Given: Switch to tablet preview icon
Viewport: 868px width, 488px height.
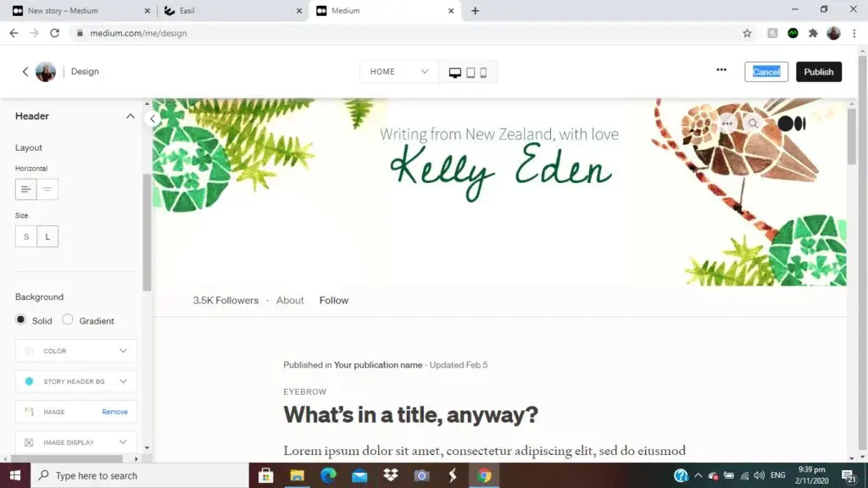Looking at the screenshot, I should point(470,73).
